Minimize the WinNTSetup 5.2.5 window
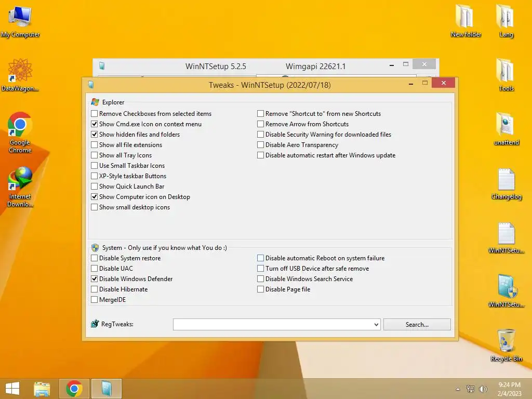 tap(392, 64)
